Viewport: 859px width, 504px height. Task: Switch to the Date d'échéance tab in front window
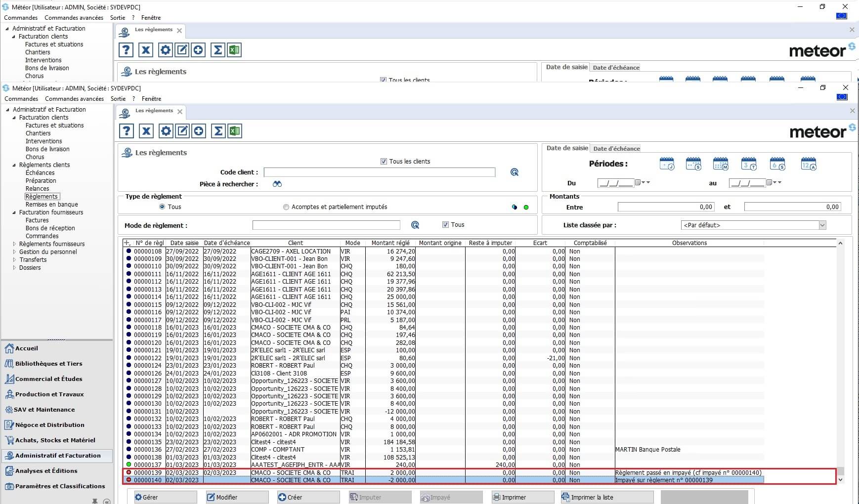coord(616,149)
